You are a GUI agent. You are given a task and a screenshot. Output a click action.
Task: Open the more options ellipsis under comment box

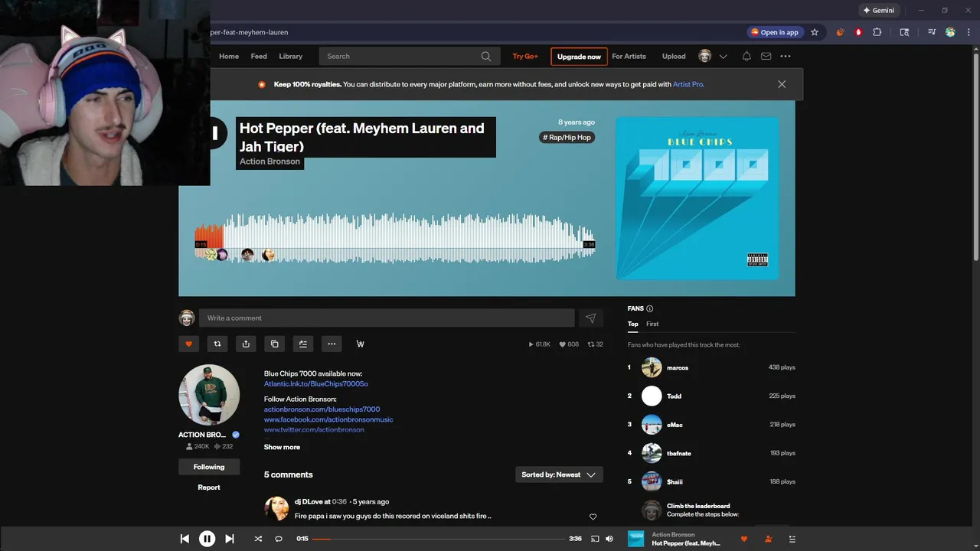[332, 344]
